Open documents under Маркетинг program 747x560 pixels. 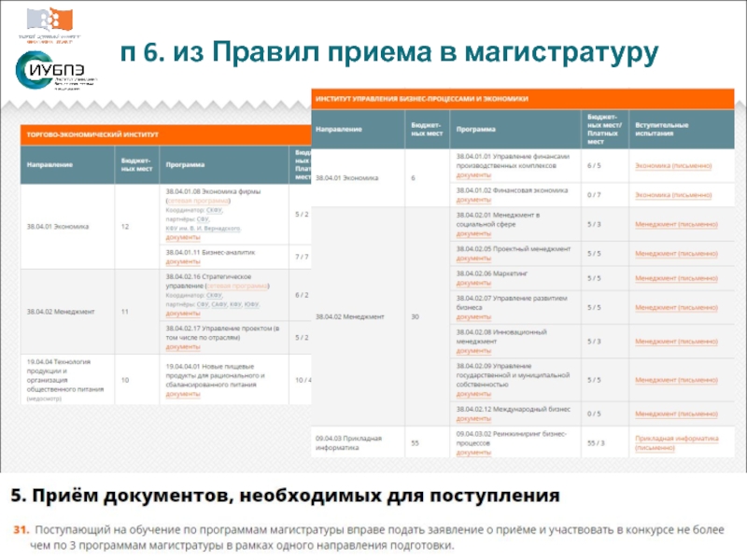point(473,284)
